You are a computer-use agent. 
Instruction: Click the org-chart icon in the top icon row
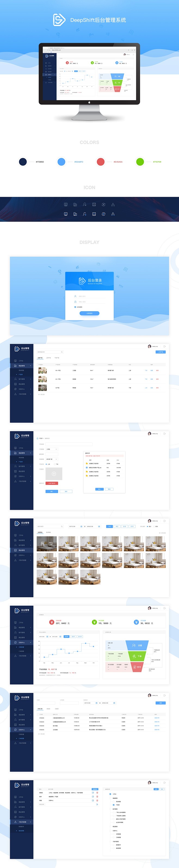click(x=113, y=205)
